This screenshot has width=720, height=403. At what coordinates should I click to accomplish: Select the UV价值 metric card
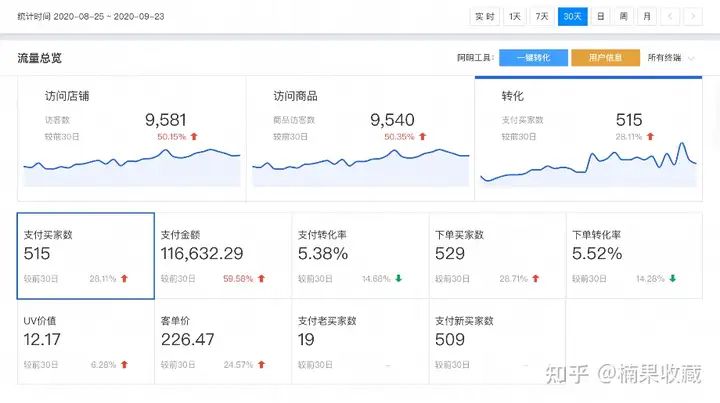tap(86, 341)
